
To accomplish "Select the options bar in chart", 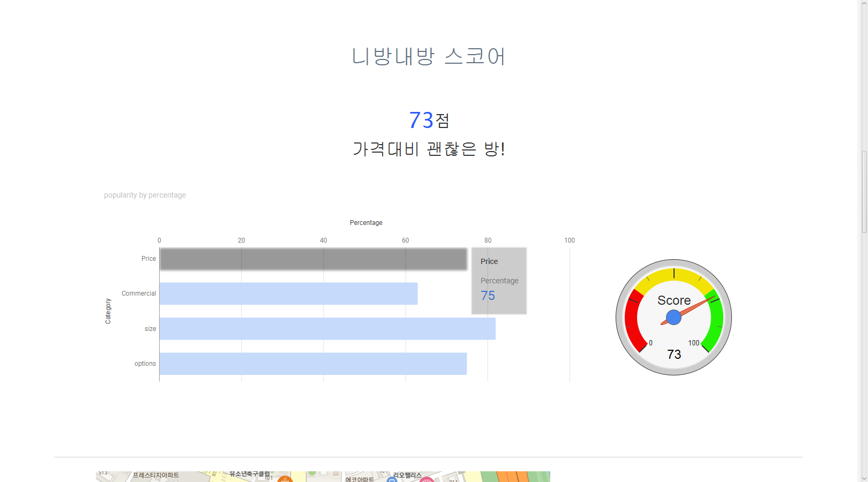I will click(313, 364).
